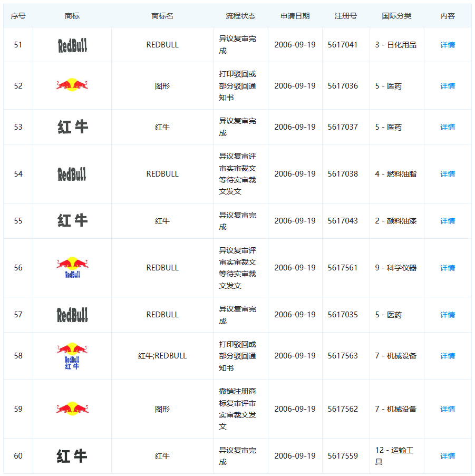Click the RedBull logo in row 57
Image resolution: width=475 pixels, height=476 pixels.
click(72, 315)
